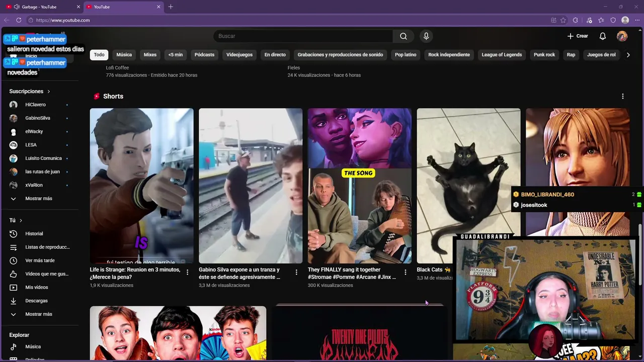Select Grabaciones y reproducciones de sonido chip

(340, 55)
